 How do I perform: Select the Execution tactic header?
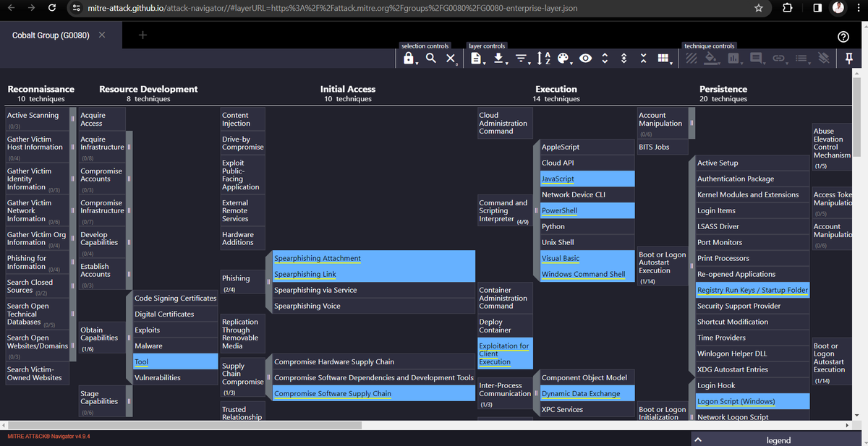click(x=556, y=89)
